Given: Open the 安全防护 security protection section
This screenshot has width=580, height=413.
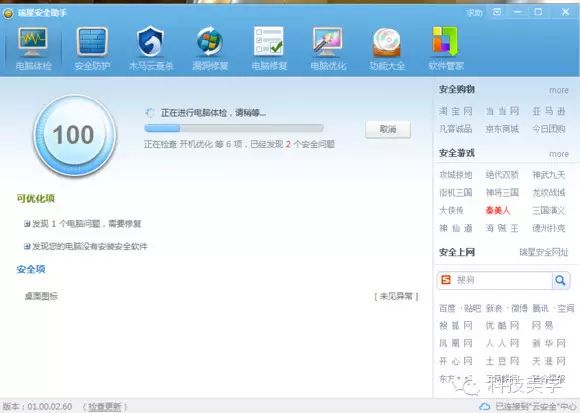Looking at the screenshot, I should [92, 49].
